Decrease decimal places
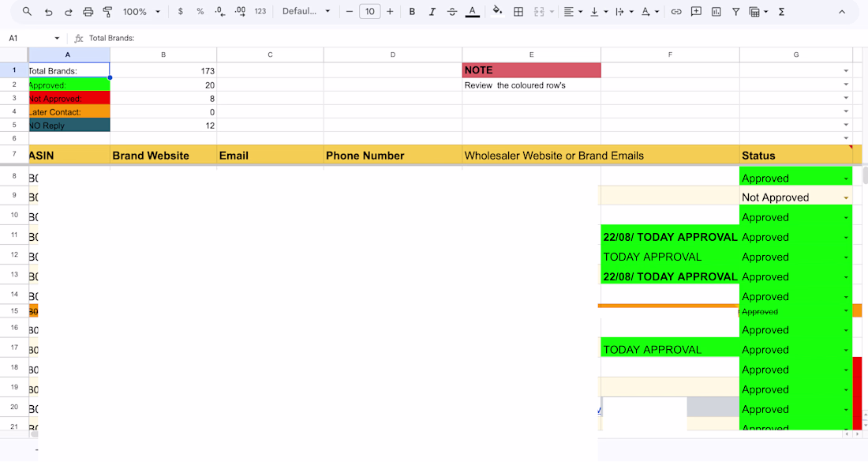 [220, 11]
